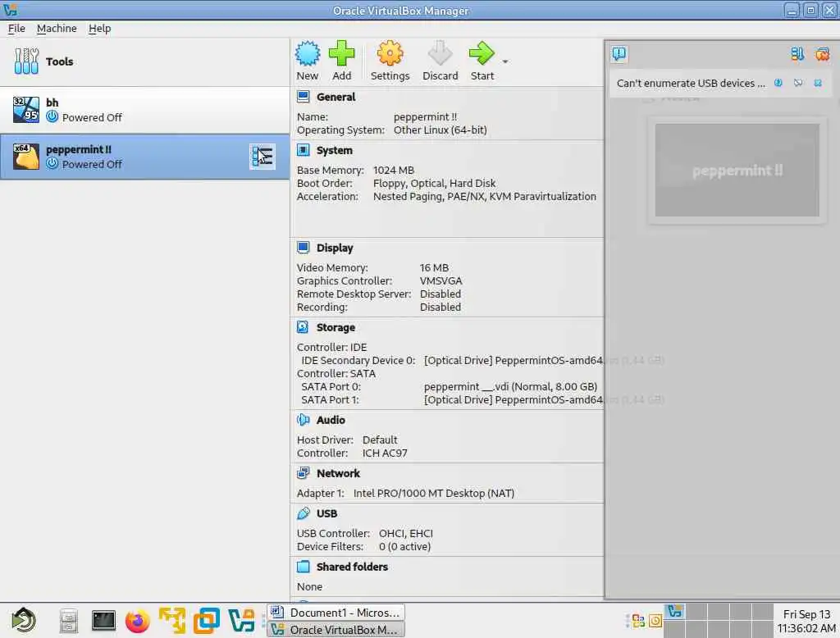
Task: Click the USB plug icon
Action: click(x=304, y=513)
